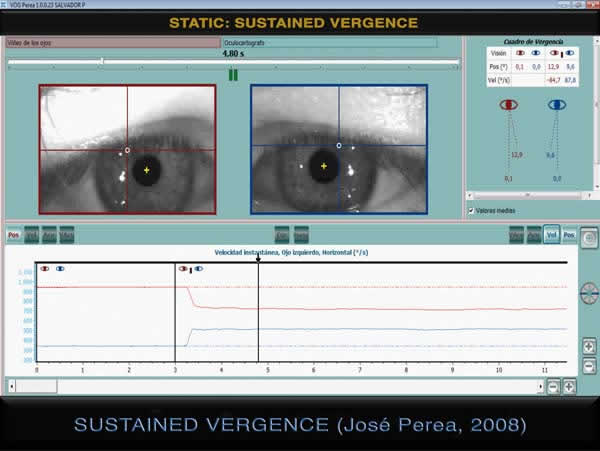Click the graph's vertical zoom-out minus icon
The width and height of the screenshot is (600, 451).
(589, 366)
